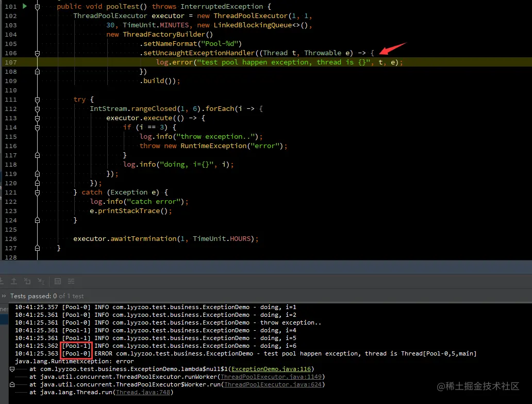Screen dimensions: 532x404
Task: Click the fold end marker on line 124
Action: [x=37, y=220]
